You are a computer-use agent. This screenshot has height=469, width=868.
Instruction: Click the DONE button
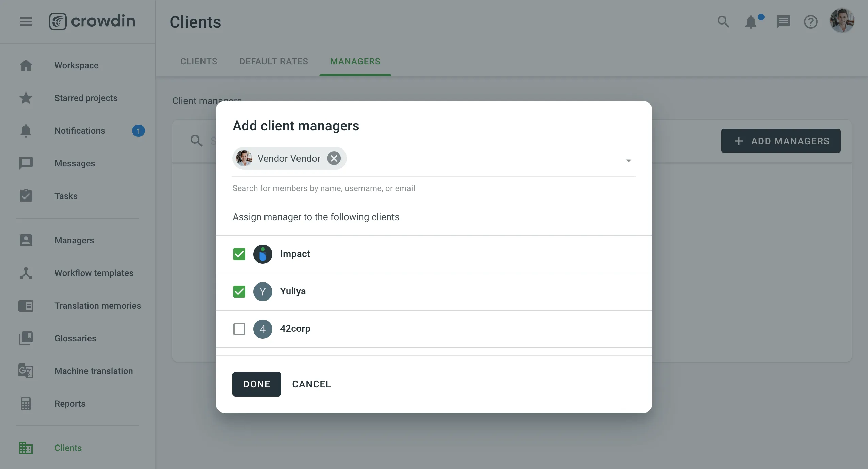[x=256, y=384]
